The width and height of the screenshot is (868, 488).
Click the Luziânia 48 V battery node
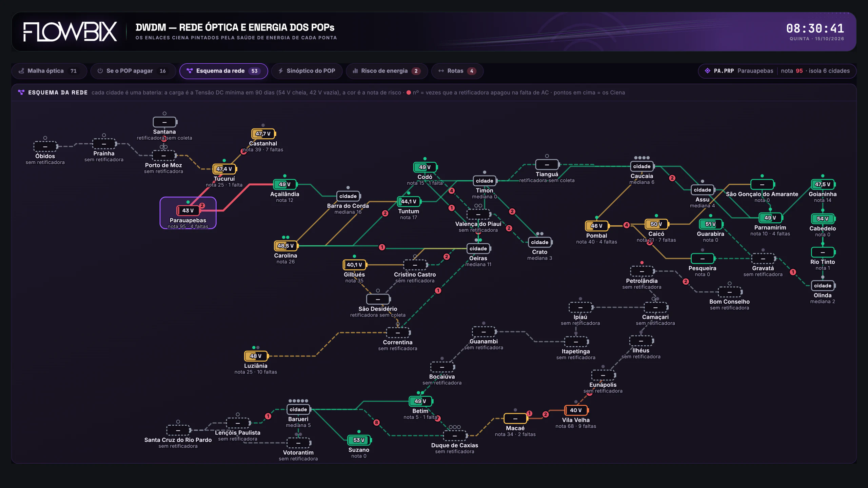click(x=256, y=356)
